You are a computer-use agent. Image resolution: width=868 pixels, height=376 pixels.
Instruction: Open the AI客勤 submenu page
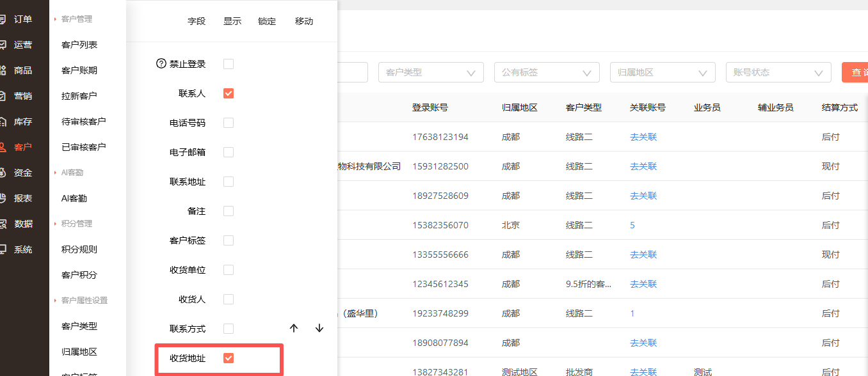tap(74, 198)
